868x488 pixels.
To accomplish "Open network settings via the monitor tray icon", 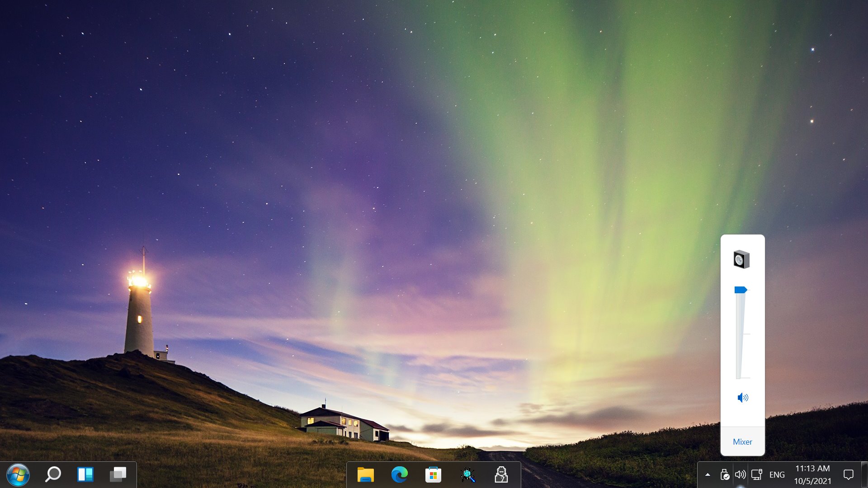I will click(757, 474).
